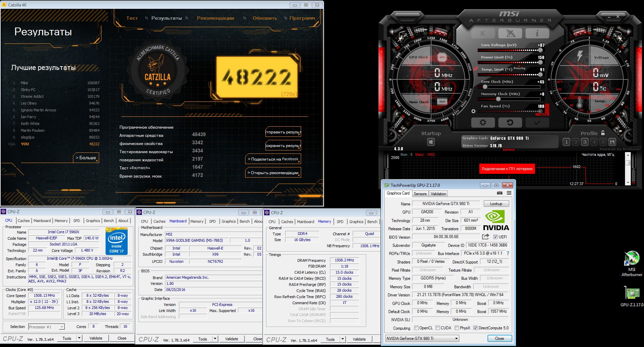Click the NVIDIA logo in GPU-Z
Viewport: 644px width, 347px height.
(496, 220)
